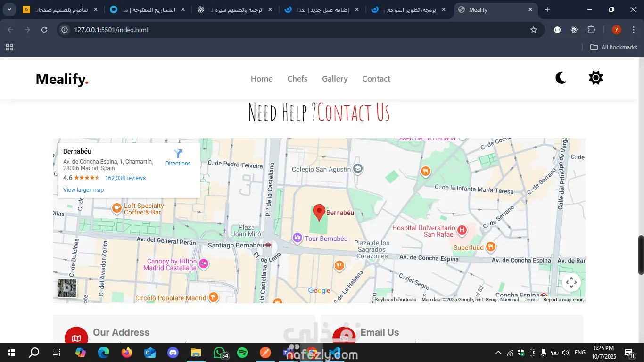
Task: Open Discord from the taskbar
Action: tap(173, 353)
